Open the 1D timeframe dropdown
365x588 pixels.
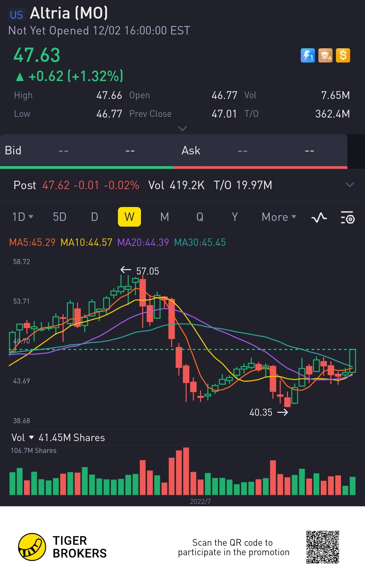[23, 217]
